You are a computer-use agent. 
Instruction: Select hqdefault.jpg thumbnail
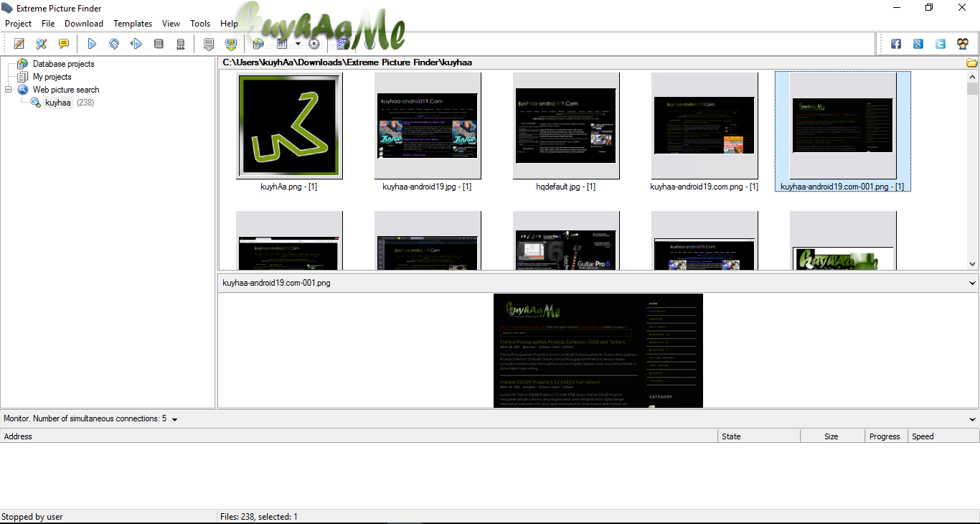(566, 126)
